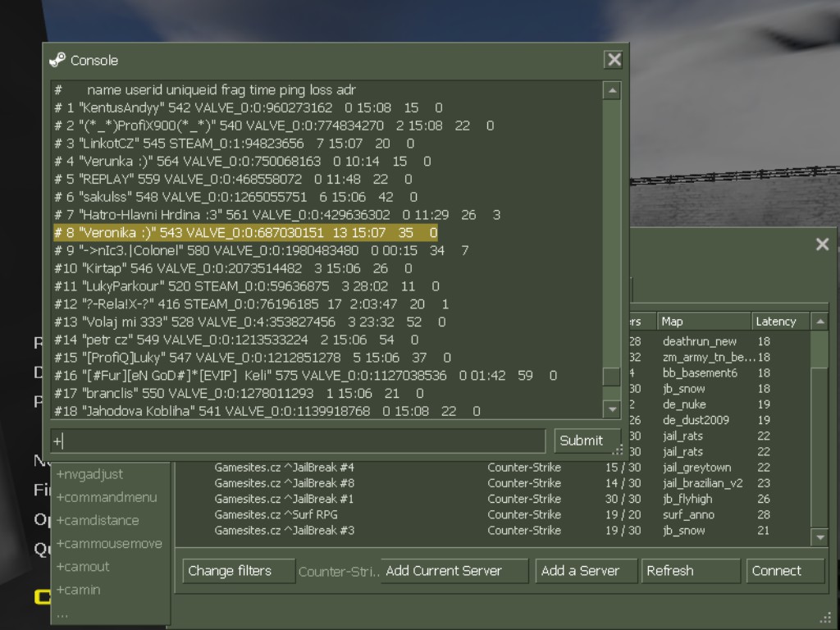Click server list scrollbar up arrow

[x=820, y=322]
